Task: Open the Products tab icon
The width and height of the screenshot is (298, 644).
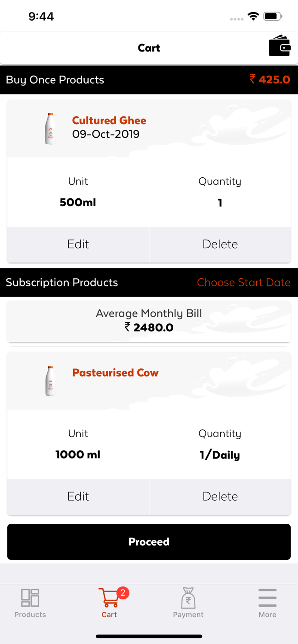Action: pyautogui.click(x=30, y=598)
